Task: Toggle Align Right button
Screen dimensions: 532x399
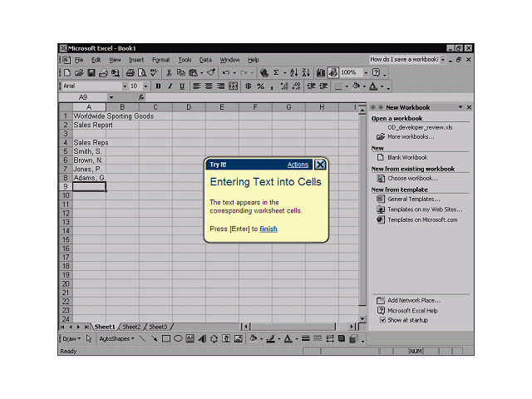Action: click(221, 86)
